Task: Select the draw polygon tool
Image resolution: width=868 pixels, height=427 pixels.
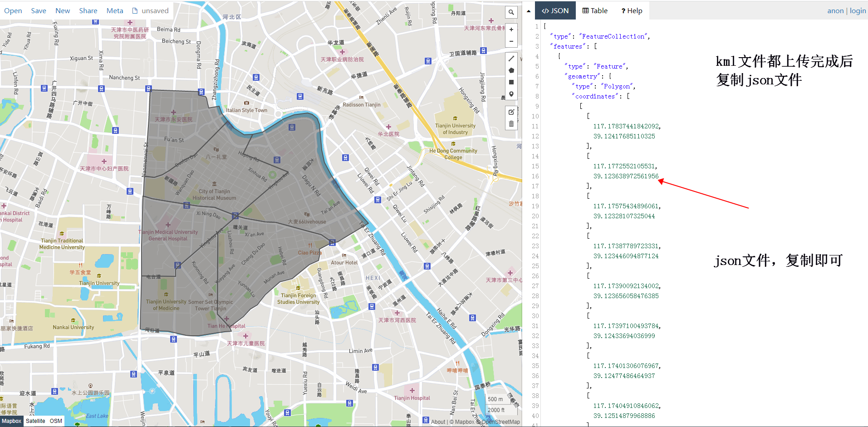Action: pos(511,70)
